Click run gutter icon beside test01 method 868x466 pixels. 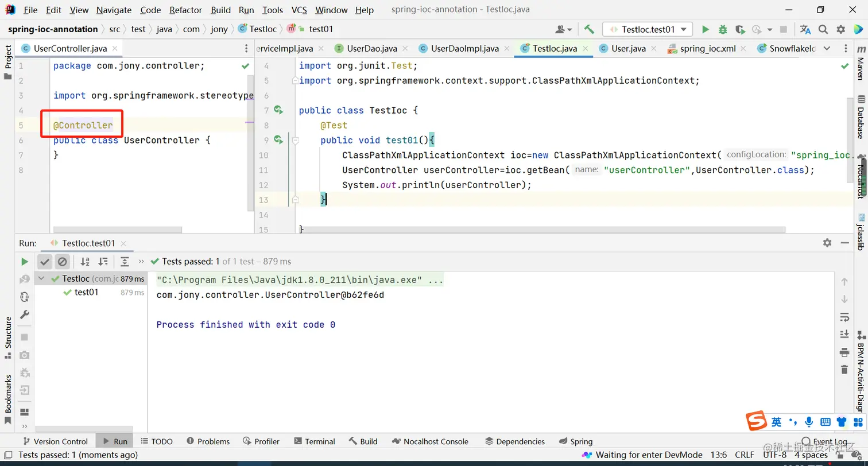278,139
